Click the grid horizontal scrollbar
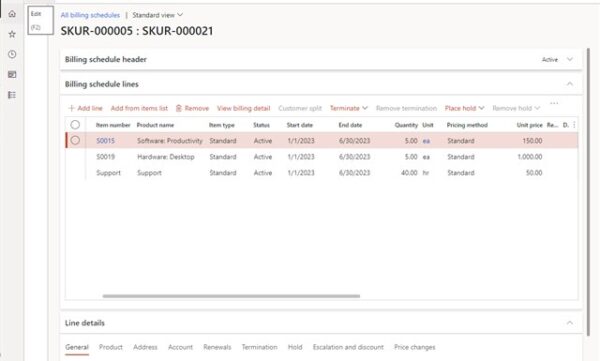The image size is (600, 361). [231, 296]
